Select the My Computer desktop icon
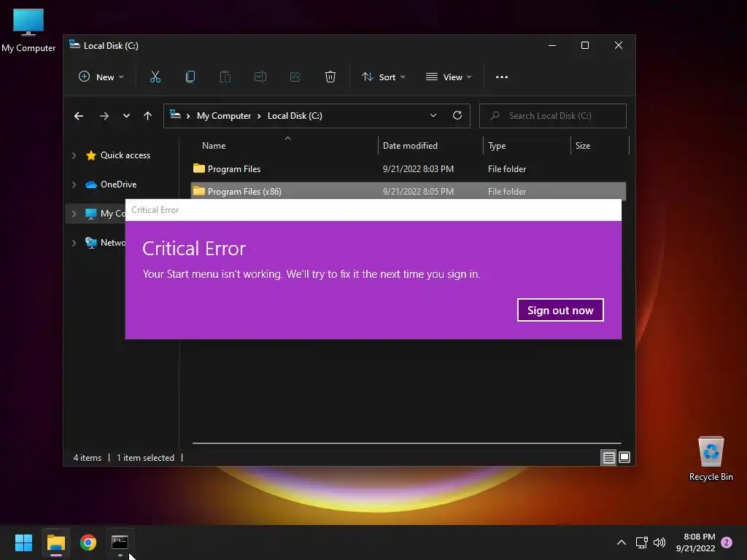 pos(28,31)
